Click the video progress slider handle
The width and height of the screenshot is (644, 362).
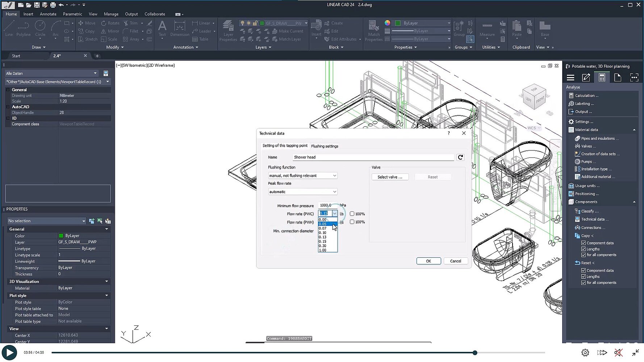tap(475, 353)
